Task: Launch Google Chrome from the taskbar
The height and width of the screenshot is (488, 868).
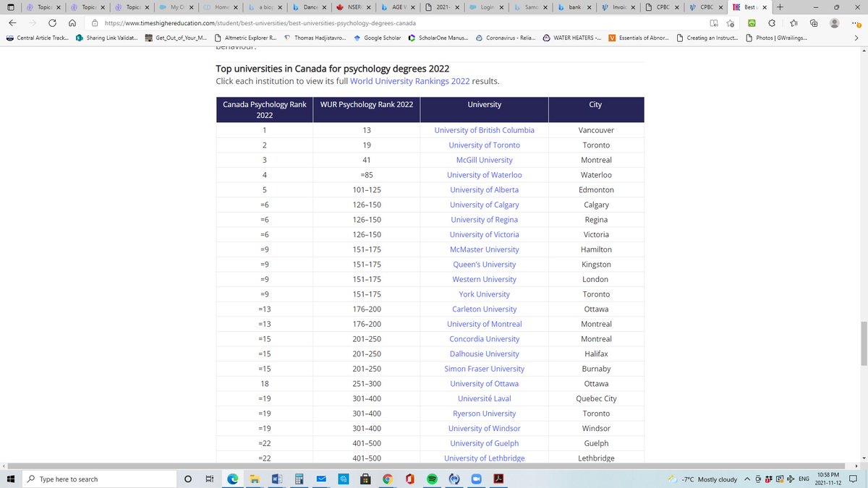Action: [x=388, y=479]
